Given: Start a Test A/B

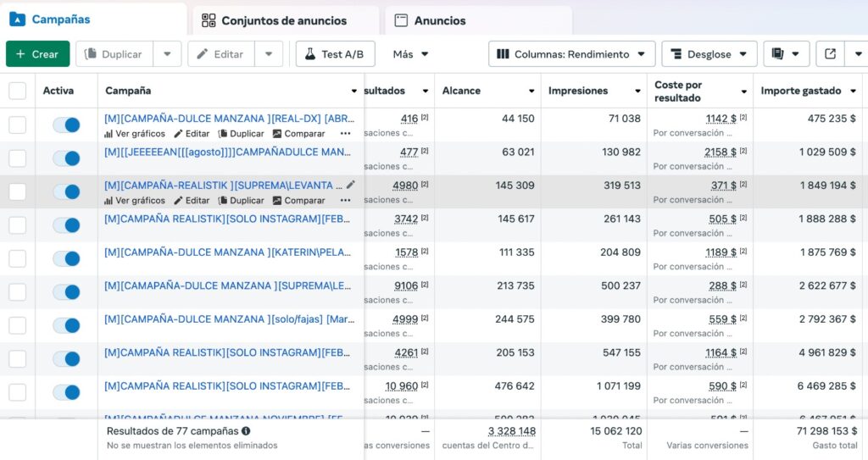Looking at the screenshot, I should tap(335, 54).
